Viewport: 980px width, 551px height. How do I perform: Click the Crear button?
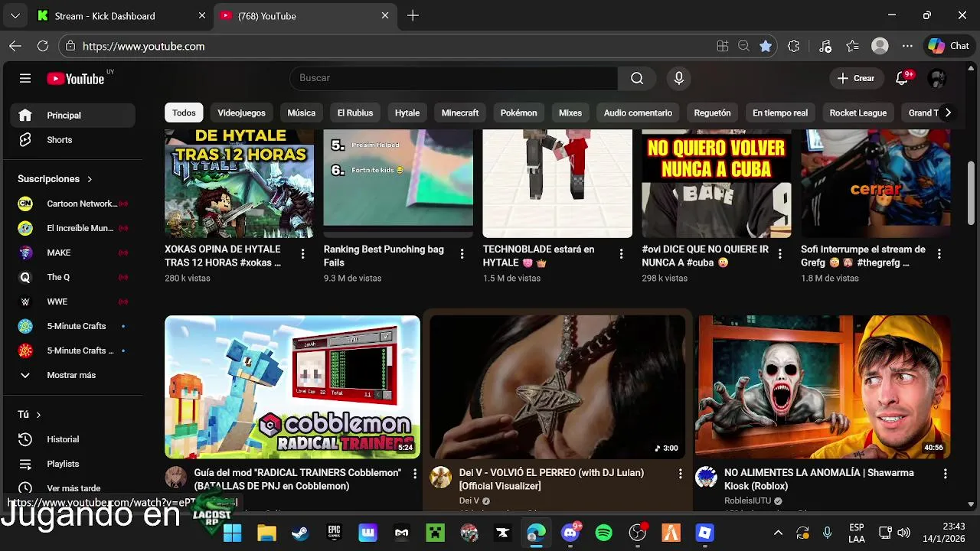coord(856,78)
